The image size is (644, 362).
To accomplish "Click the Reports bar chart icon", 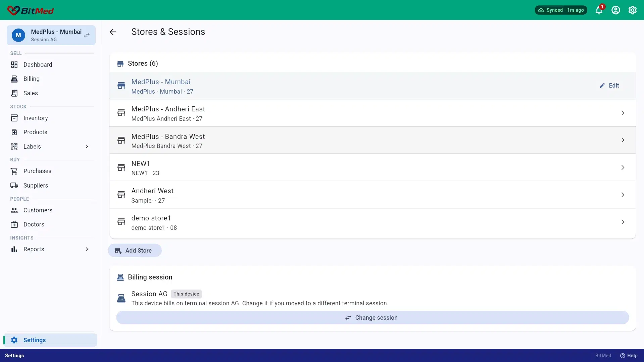I will [x=14, y=249].
